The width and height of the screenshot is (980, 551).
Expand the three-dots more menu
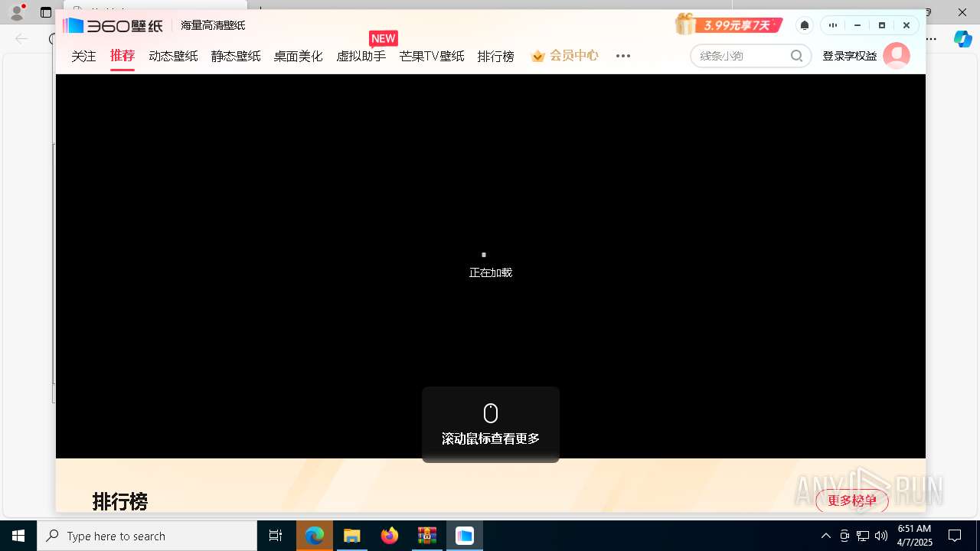coord(623,56)
